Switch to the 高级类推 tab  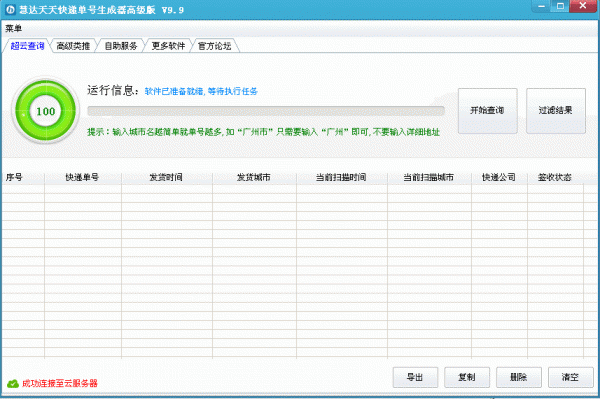click(73, 46)
